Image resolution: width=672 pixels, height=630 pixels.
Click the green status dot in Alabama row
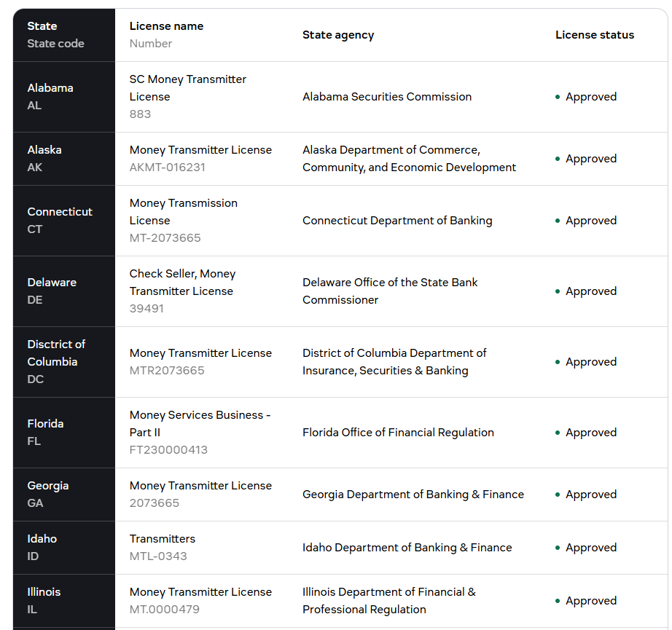click(558, 97)
